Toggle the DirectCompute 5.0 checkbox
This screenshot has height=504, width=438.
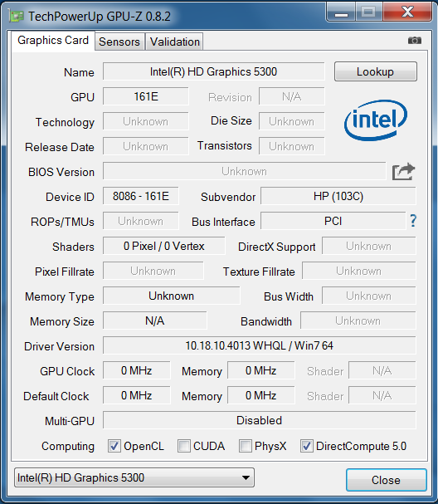pyautogui.click(x=307, y=446)
